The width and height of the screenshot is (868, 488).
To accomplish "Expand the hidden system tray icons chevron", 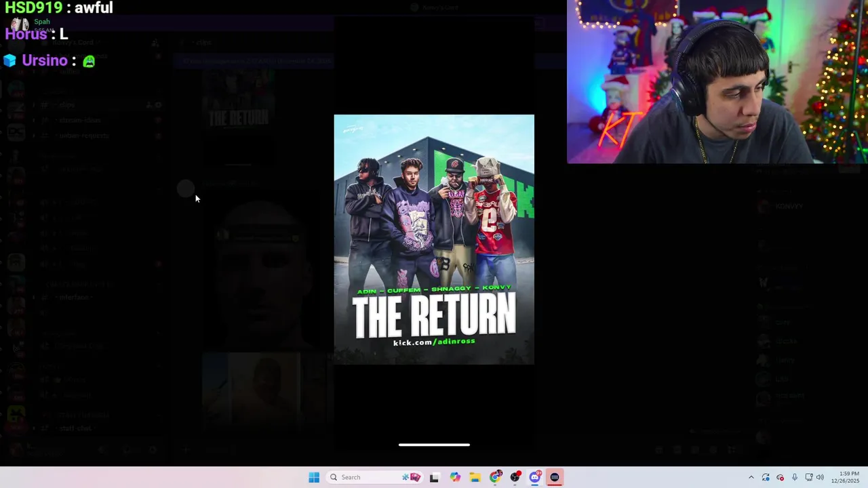I will pyautogui.click(x=751, y=477).
